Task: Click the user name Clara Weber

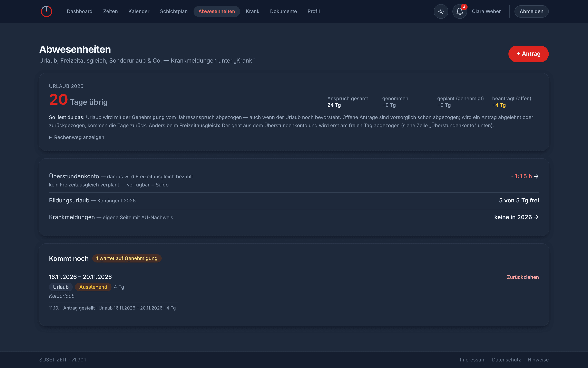Action: coord(486,11)
